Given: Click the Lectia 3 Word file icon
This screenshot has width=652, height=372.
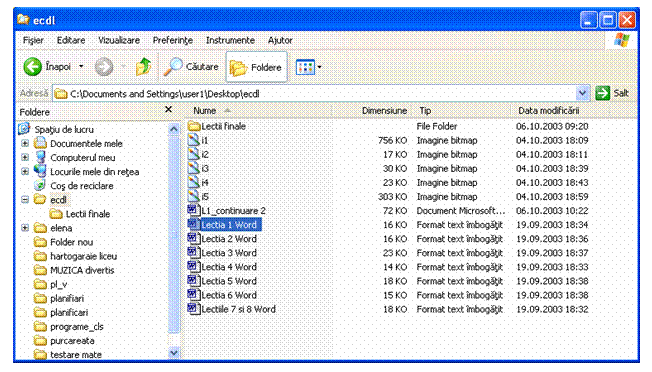Looking at the screenshot, I should point(194,253).
